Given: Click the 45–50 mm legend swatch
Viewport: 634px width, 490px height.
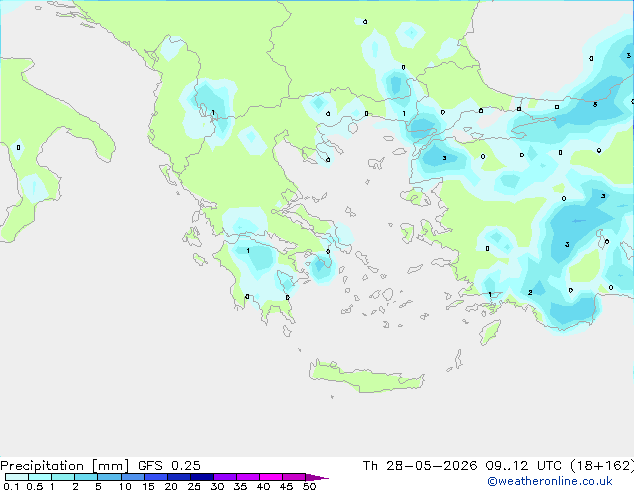Looking at the screenshot, I should point(294,477).
